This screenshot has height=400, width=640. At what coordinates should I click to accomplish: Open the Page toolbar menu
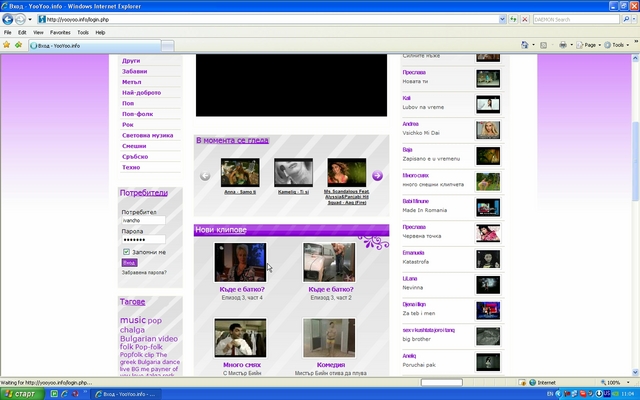tap(588, 45)
